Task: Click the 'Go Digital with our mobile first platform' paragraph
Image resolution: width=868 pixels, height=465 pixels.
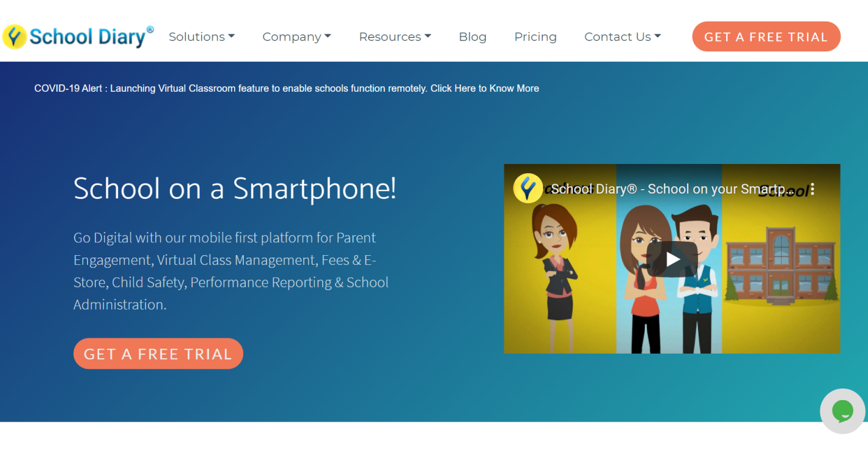Action: coord(231,271)
